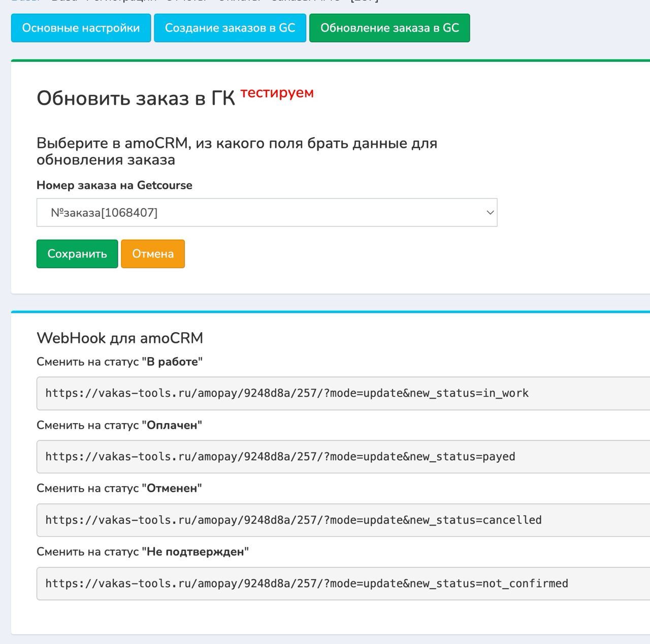Open the Основные настройки tab
This screenshot has height=644, width=650.
point(81,28)
